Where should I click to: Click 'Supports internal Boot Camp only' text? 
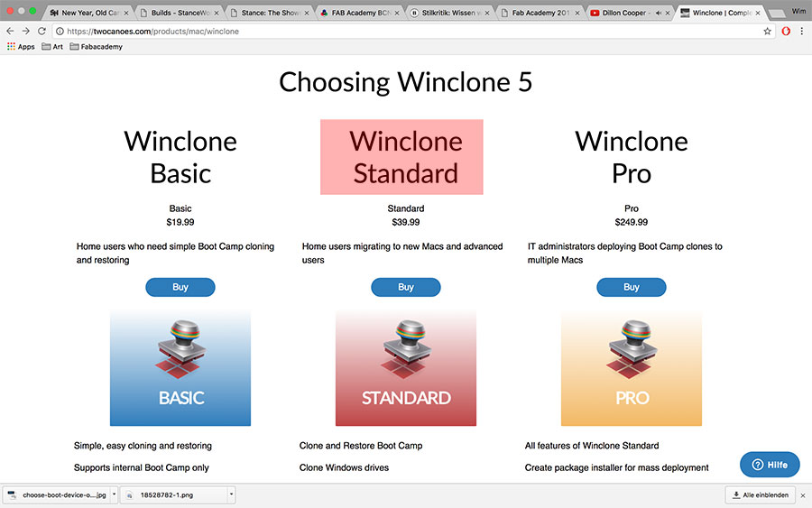142,467
